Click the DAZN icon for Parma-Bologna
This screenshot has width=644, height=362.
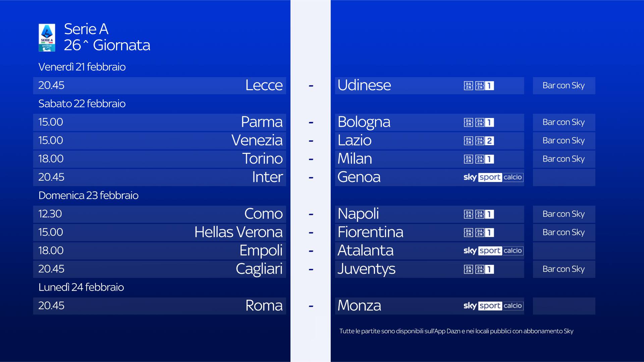pyautogui.click(x=468, y=122)
